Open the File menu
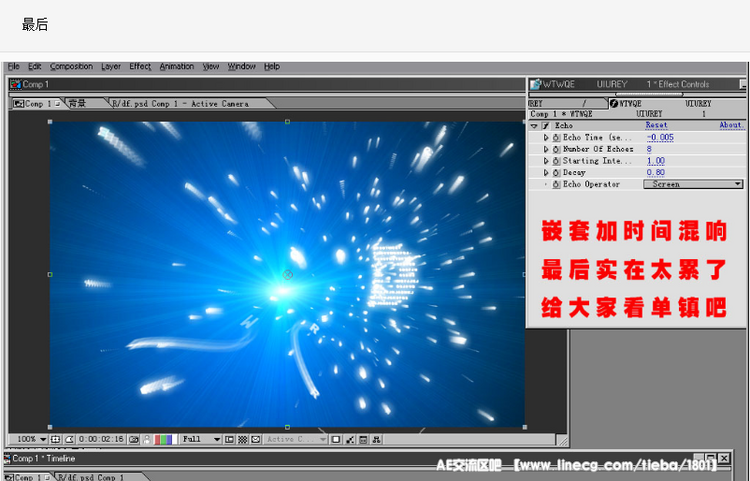Image resolution: width=750 pixels, height=481 pixels. pyautogui.click(x=13, y=66)
